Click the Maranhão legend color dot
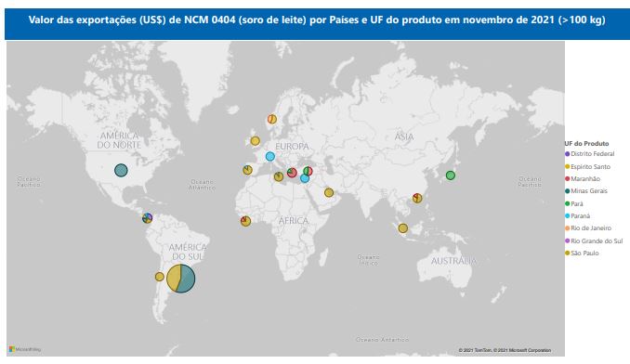Image resolution: width=630 pixels, height=364 pixels. [568, 178]
